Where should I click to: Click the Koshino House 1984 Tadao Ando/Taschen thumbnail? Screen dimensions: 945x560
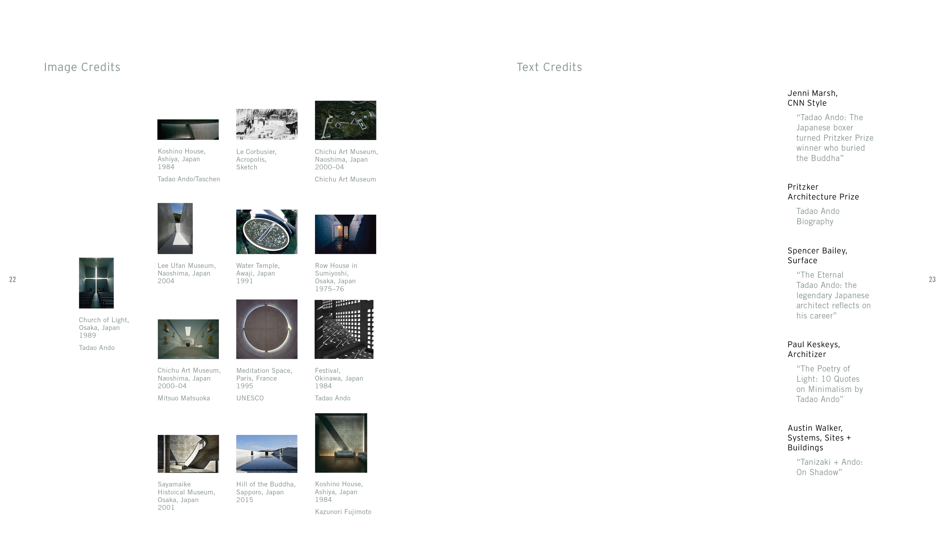point(188,129)
